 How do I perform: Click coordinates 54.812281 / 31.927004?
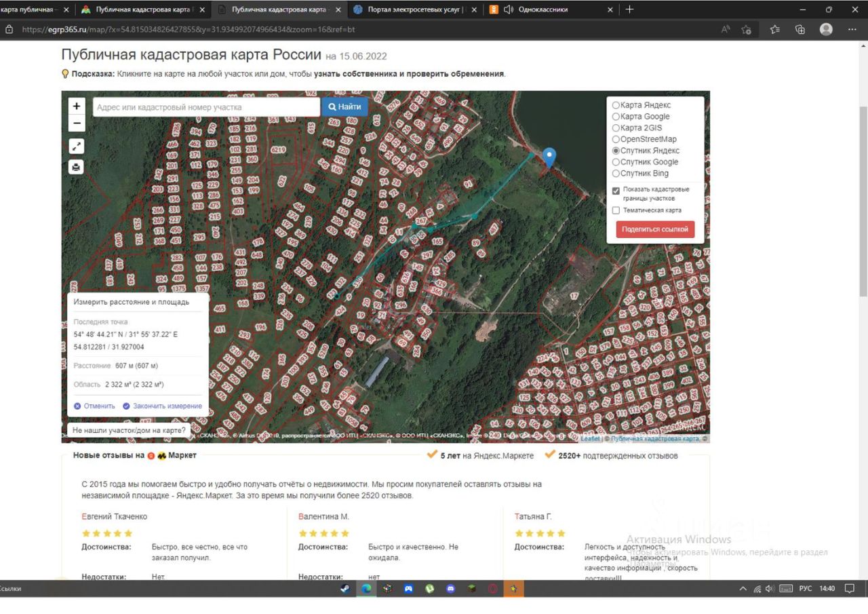click(x=108, y=347)
